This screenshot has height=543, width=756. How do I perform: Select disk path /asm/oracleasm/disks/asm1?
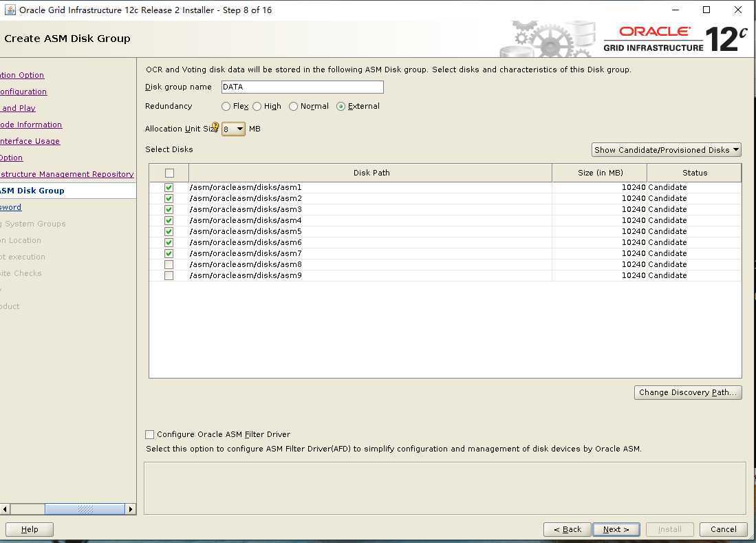[246, 187]
